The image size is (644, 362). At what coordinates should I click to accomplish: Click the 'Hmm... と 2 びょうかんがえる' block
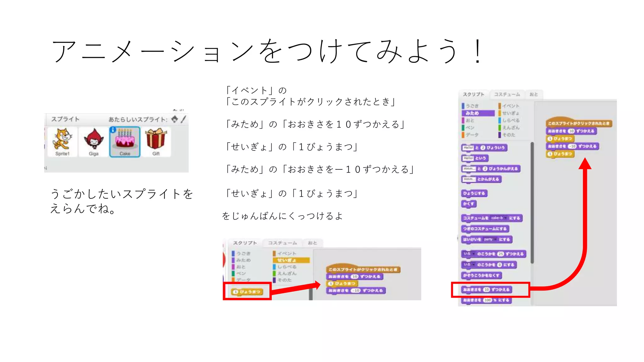[x=491, y=169]
